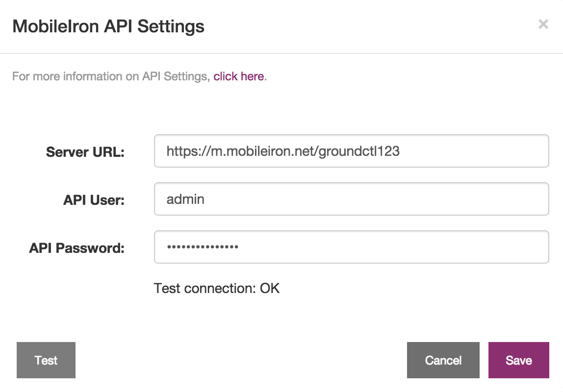Click the 'API Password:' label

pyautogui.click(x=77, y=248)
